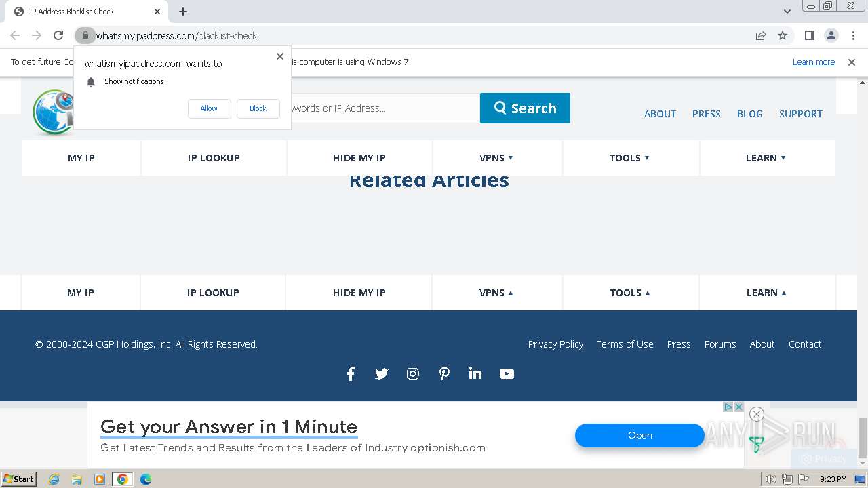The image size is (868, 488).
Task: Open the Chrome profile avatar
Action: 831,35
